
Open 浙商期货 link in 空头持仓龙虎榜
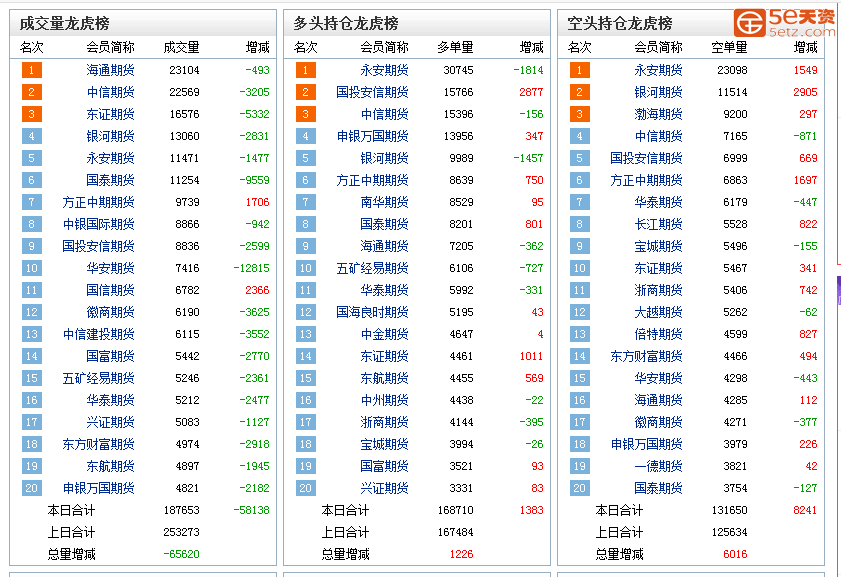[659, 290]
